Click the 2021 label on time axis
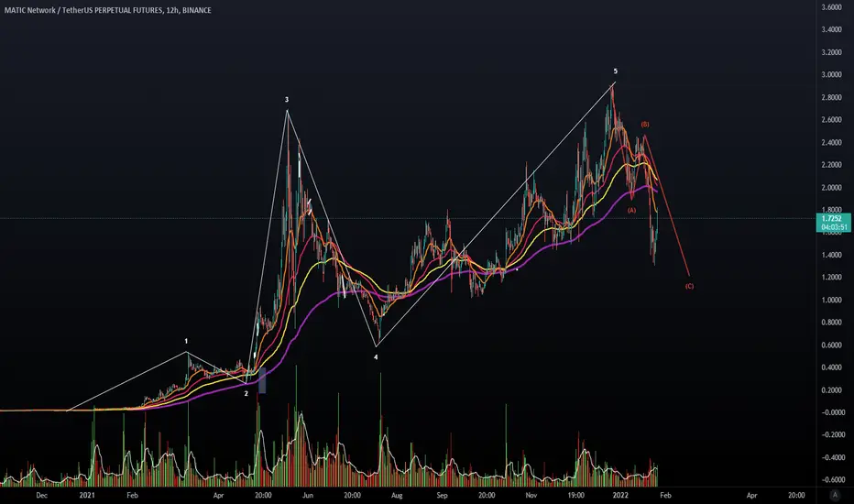This screenshot has height=504, width=854. [87, 495]
